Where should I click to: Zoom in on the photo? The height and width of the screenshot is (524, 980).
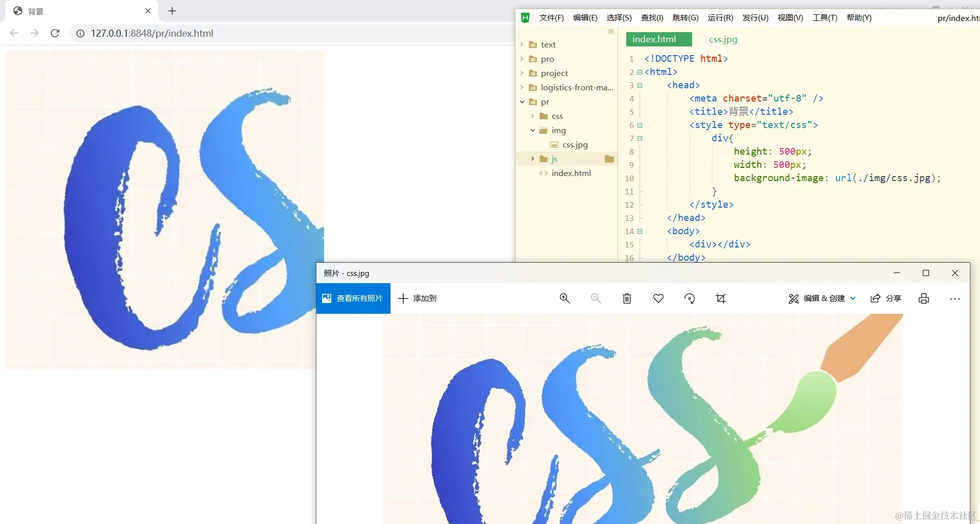(x=565, y=298)
